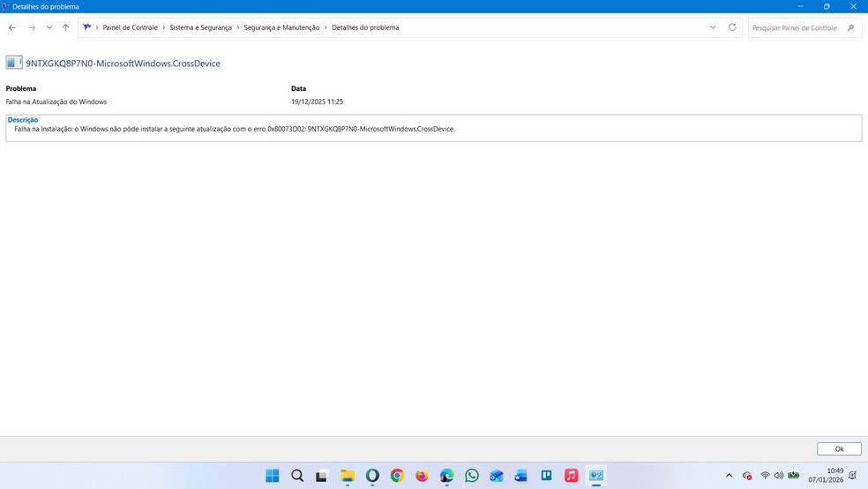Click the Data column label
The height and width of the screenshot is (489, 868).
pyautogui.click(x=298, y=88)
